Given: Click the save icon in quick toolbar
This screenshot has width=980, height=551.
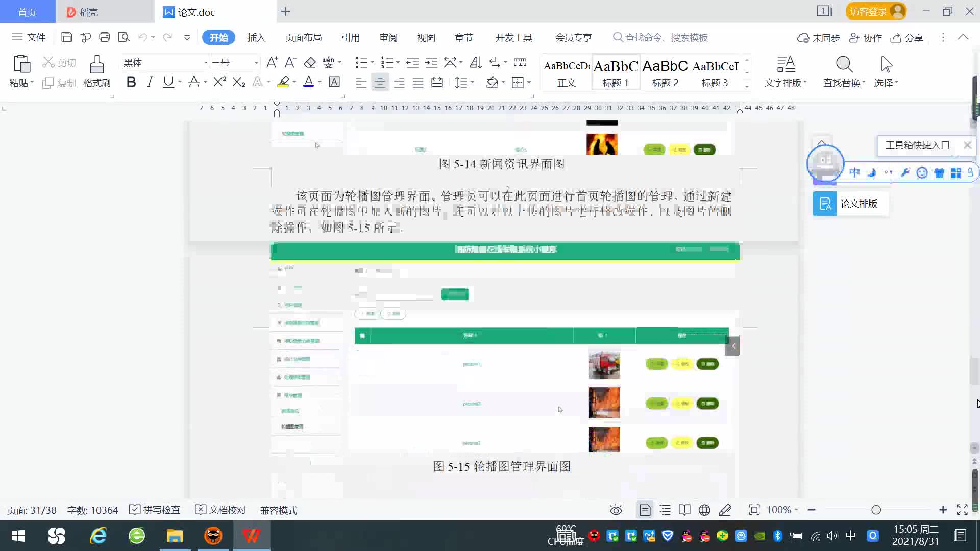Looking at the screenshot, I should tap(66, 37).
